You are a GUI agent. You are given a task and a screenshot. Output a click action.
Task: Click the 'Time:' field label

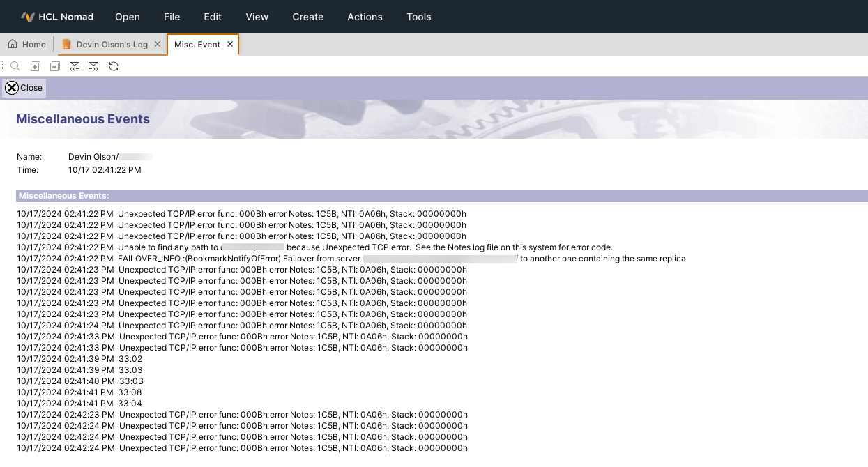click(28, 170)
